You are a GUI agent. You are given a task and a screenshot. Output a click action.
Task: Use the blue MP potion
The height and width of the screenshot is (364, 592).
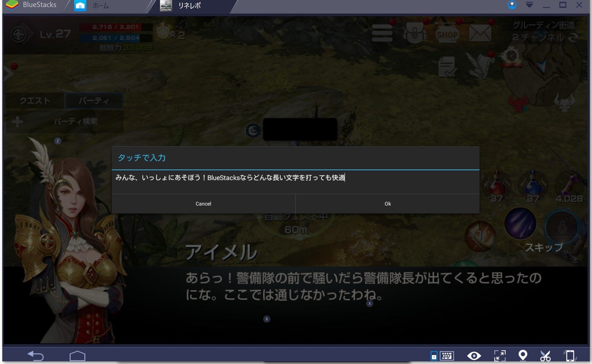(x=533, y=185)
